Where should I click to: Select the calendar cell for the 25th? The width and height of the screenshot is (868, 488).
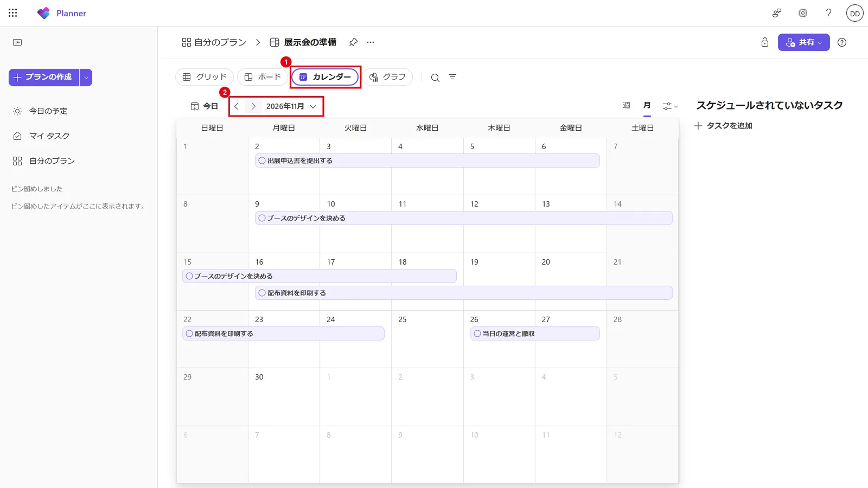(x=427, y=339)
